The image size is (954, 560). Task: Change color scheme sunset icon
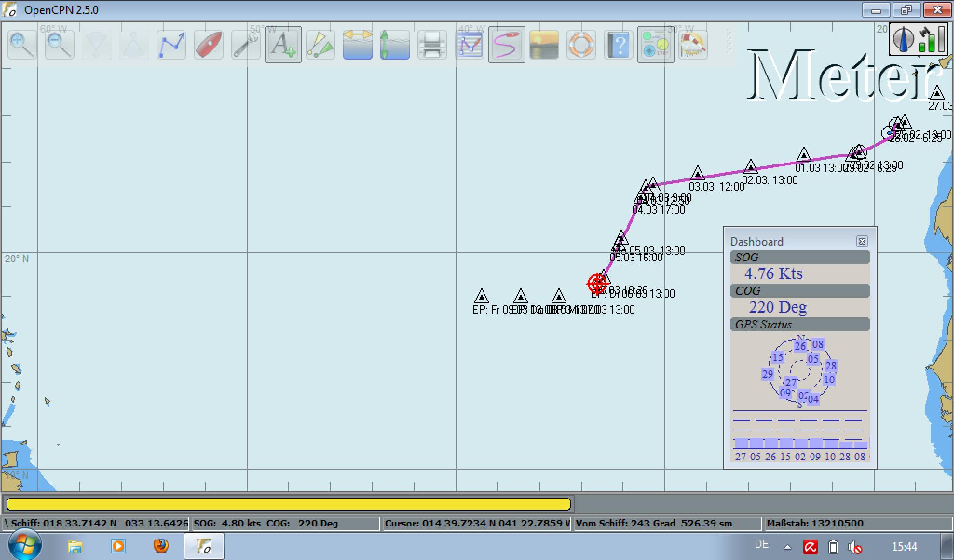click(544, 45)
